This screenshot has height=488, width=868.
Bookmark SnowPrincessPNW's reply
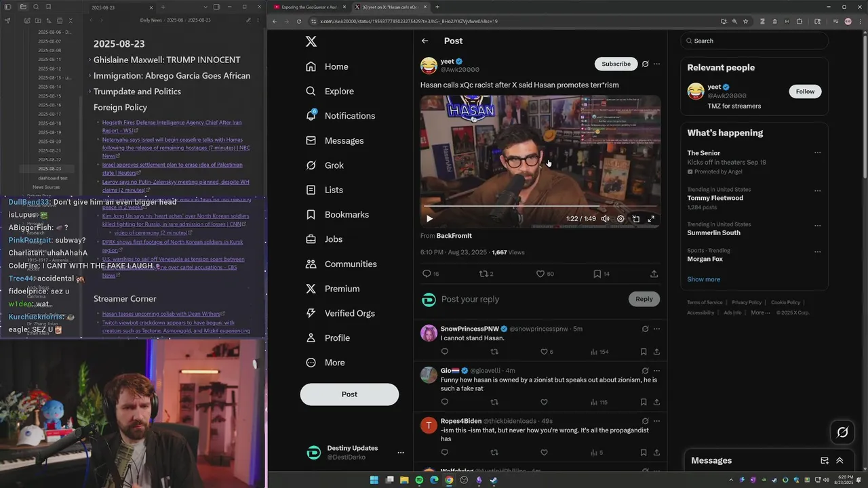pyautogui.click(x=643, y=352)
